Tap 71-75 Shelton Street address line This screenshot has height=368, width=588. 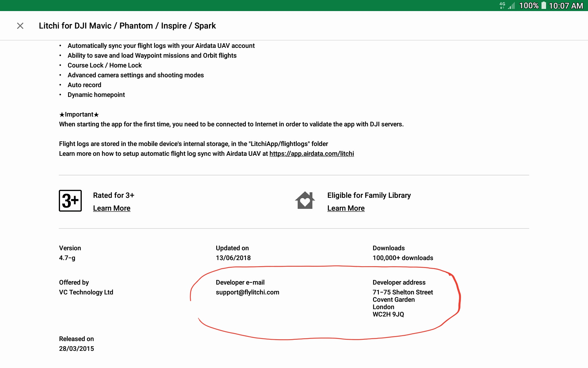[x=403, y=292]
